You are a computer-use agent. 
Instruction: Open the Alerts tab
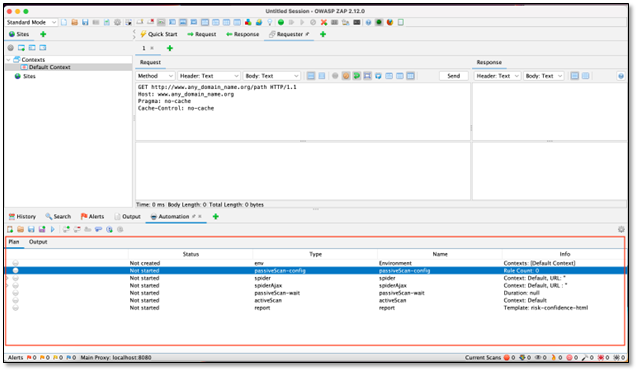click(92, 217)
